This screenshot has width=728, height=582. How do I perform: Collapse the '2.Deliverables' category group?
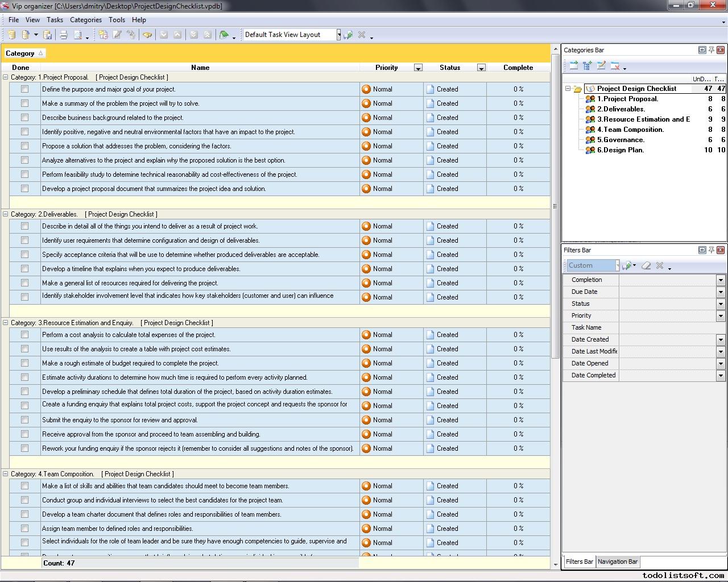coord(6,214)
